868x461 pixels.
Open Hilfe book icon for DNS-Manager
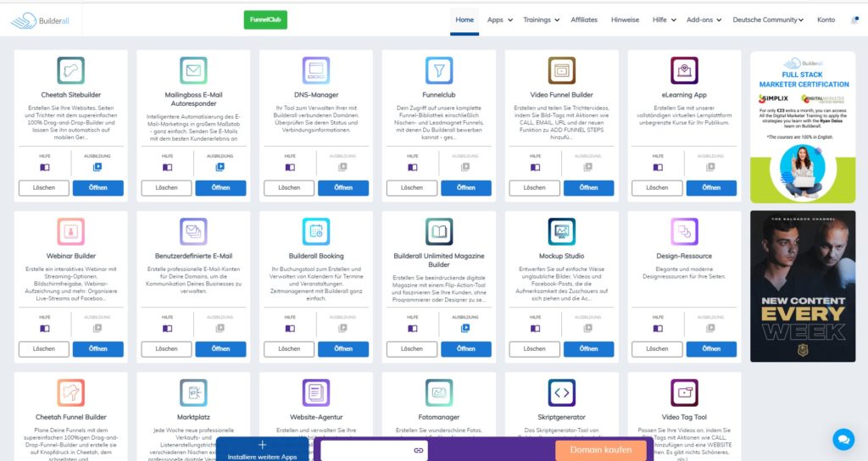point(290,167)
